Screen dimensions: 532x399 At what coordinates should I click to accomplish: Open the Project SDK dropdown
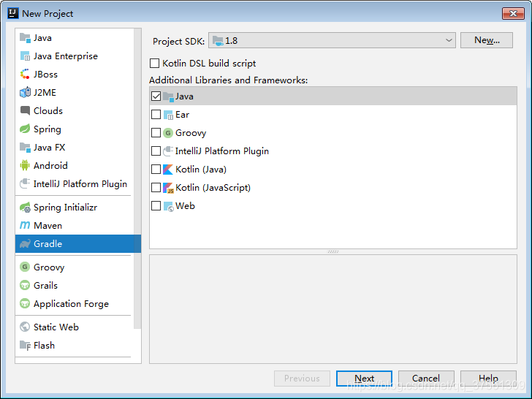point(332,41)
